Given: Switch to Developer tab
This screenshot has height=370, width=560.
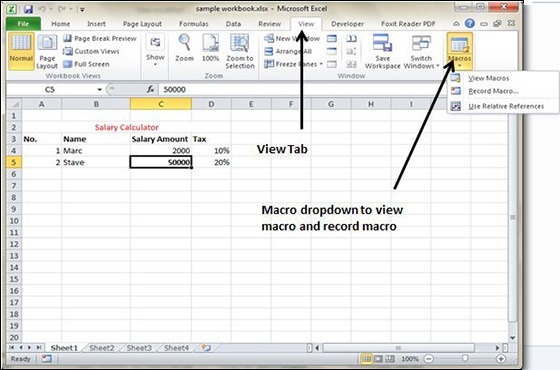Looking at the screenshot, I should pyautogui.click(x=347, y=24).
